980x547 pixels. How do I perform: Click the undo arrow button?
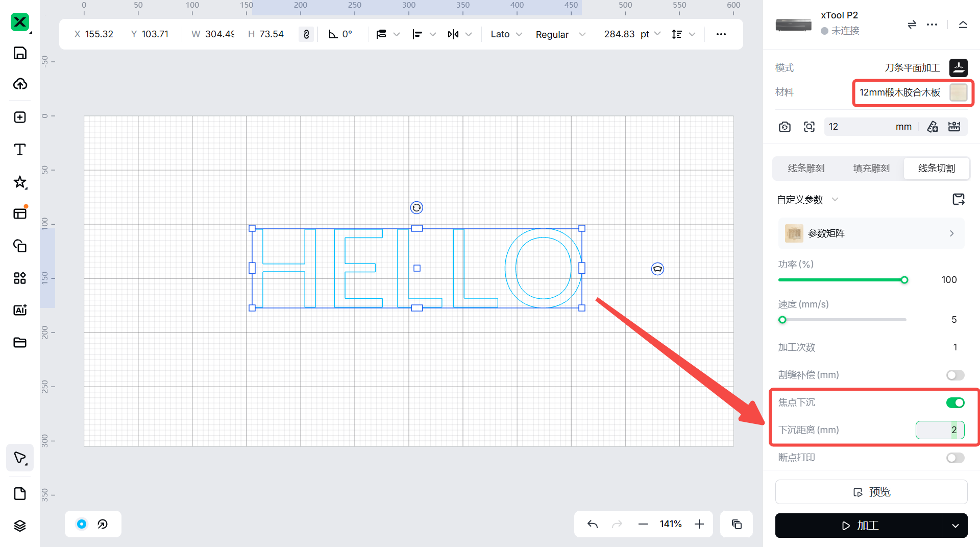[592, 524]
